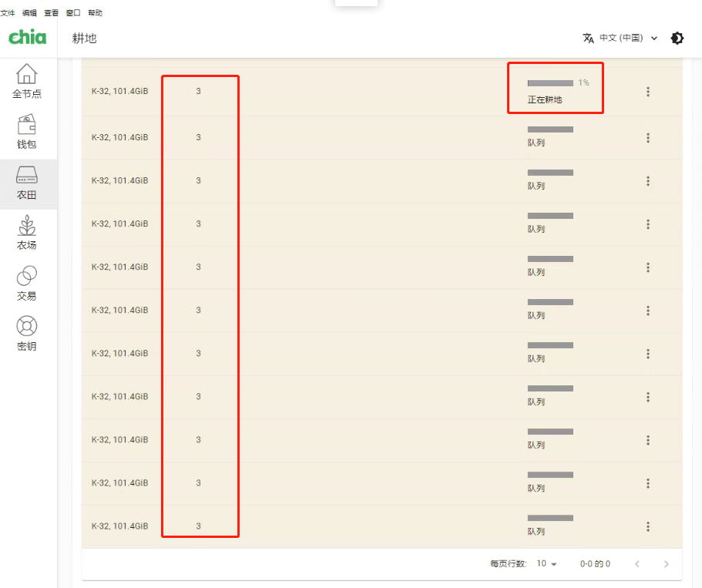The image size is (702, 588).
Task: Open the 窗口 menu
Action: (x=73, y=12)
